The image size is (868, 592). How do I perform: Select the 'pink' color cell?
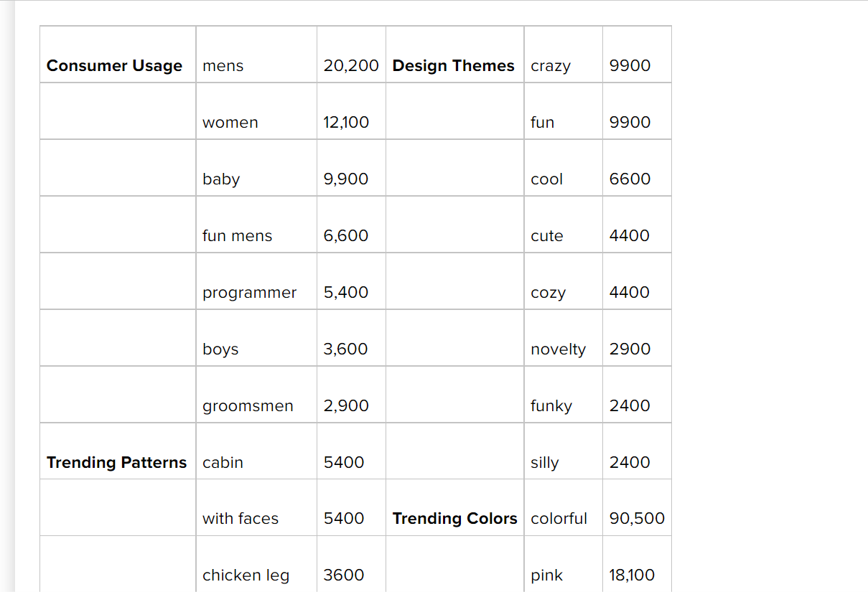point(563,564)
